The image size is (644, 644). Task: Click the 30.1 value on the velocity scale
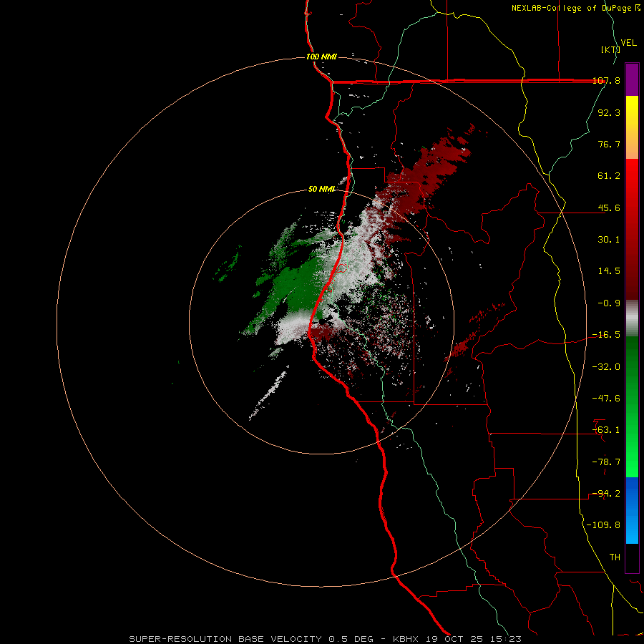tap(609, 240)
